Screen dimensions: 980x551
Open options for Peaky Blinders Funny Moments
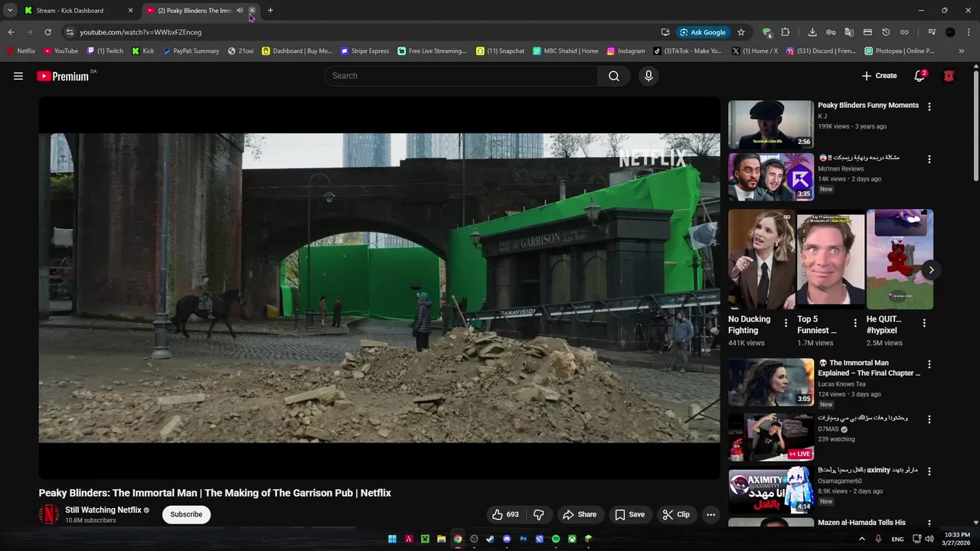click(x=929, y=107)
